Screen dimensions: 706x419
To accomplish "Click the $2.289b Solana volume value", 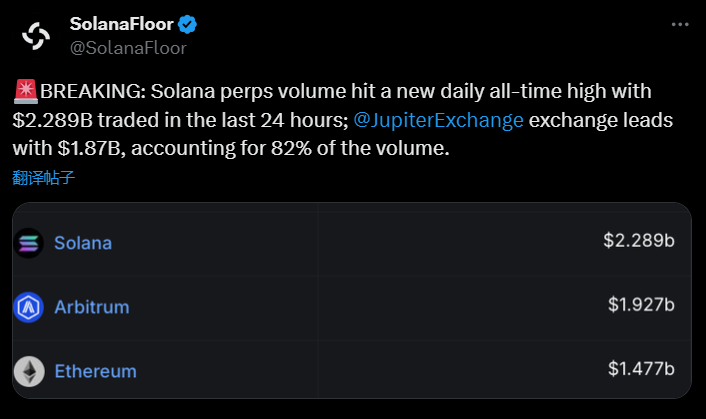I will point(639,241).
